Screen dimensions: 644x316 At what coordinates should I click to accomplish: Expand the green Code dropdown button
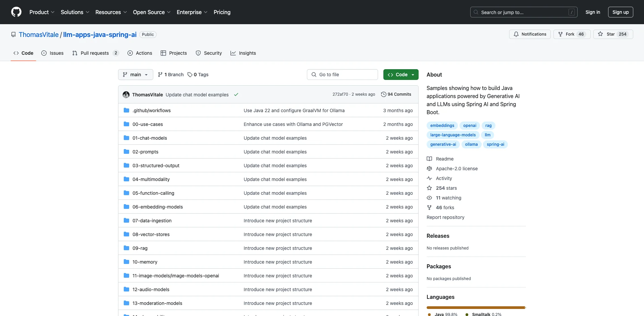(401, 75)
